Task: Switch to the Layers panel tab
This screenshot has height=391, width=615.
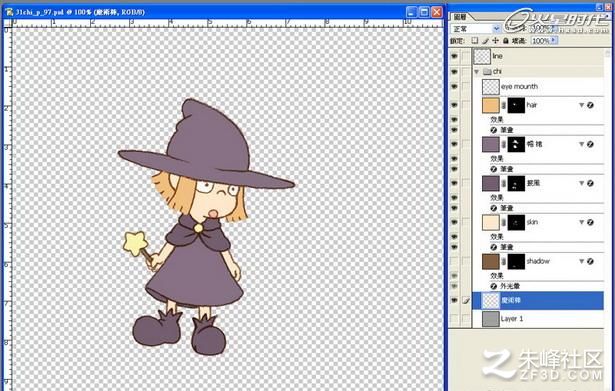Action: point(460,17)
